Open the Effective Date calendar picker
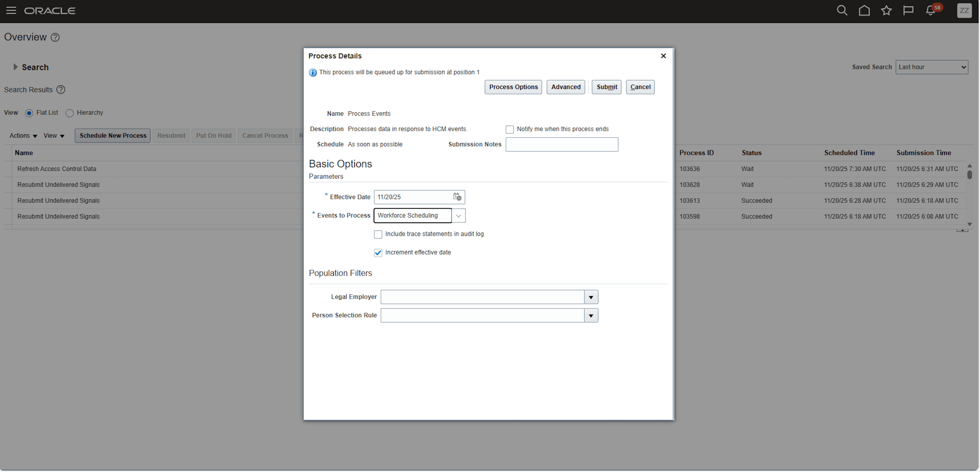Viewport: 980px width, 472px height. (457, 197)
